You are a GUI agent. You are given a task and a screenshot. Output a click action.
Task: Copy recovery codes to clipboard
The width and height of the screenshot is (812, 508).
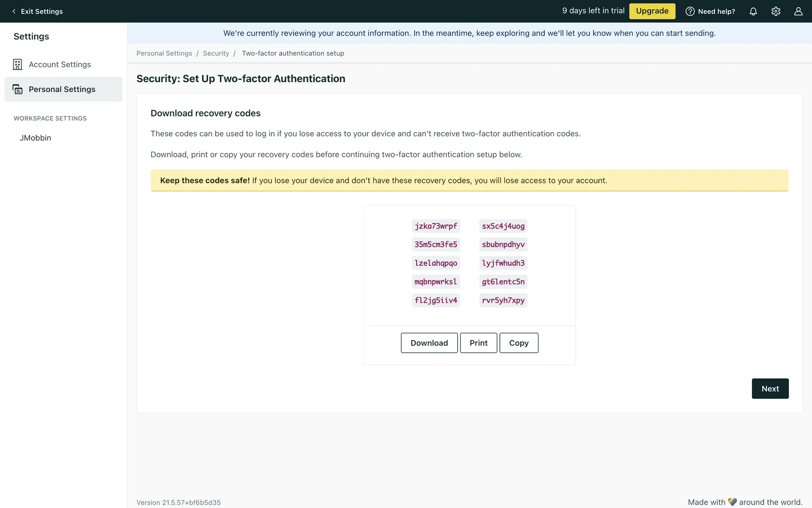(518, 343)
